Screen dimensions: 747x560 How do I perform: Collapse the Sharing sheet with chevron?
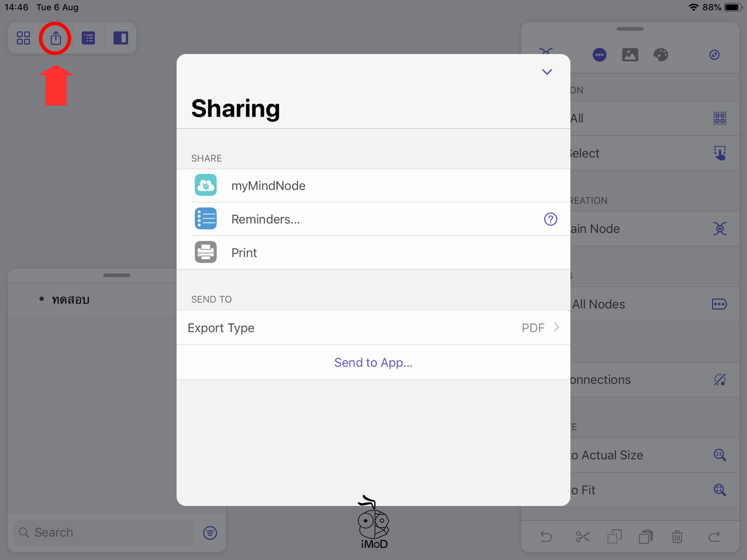tap(546, 72)
